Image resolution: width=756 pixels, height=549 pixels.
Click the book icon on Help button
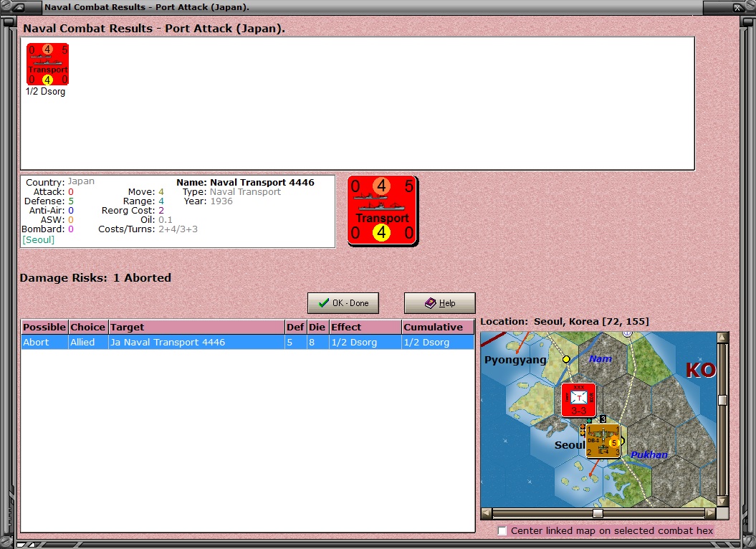click(x=430, y=303)
